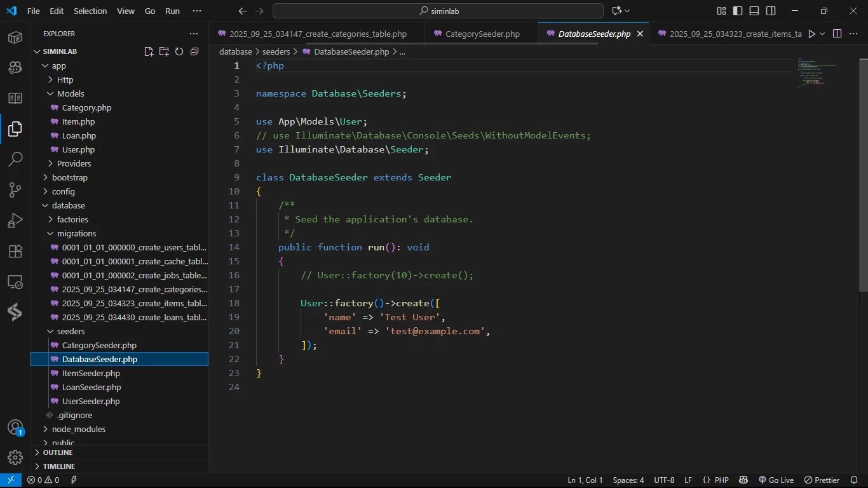Switch to the CategorySeeder.php tab
The image size is (868, 488).
coord(482,34)
